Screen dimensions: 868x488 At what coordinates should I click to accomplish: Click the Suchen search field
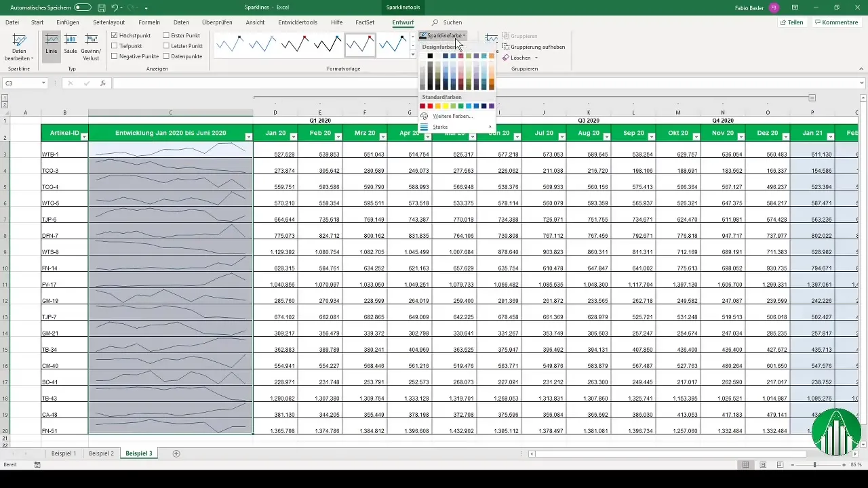452,22
